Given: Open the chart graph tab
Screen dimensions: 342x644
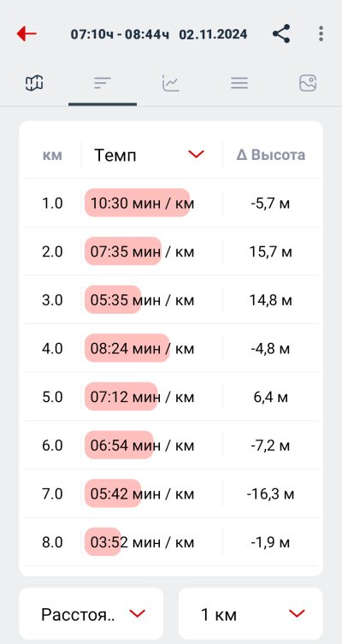Looking at the screenshot, I should pyautogui.click(x=171, y=83).
